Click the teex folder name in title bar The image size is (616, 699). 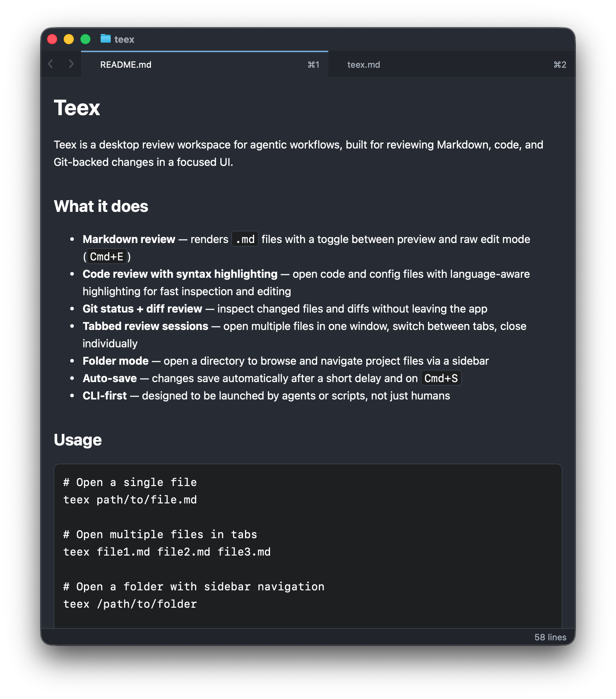[x=124, y=39]
